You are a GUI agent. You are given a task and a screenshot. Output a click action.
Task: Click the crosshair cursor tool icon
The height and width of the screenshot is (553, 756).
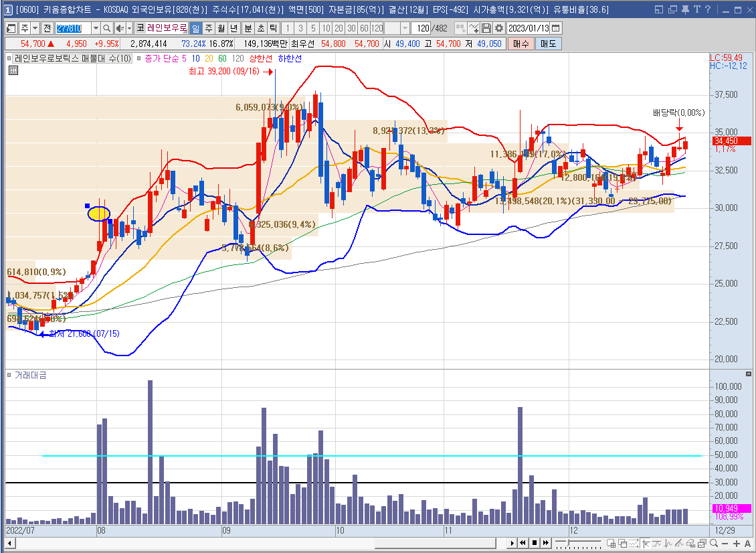(x=646, y=544)
